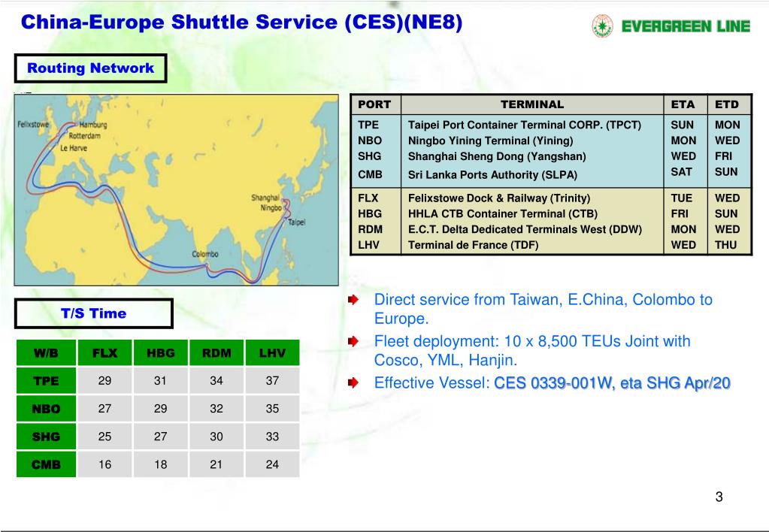Click the "THU" ETD value for LHV

725,245
